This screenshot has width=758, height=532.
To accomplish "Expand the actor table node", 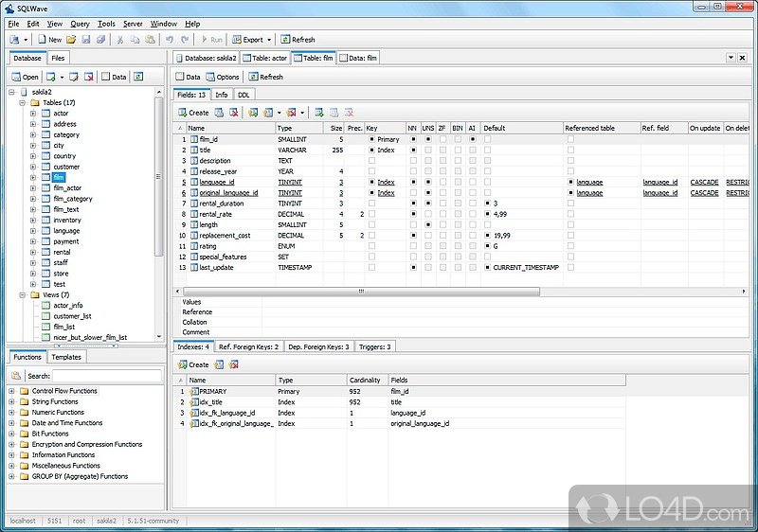I will click(33, 113).
